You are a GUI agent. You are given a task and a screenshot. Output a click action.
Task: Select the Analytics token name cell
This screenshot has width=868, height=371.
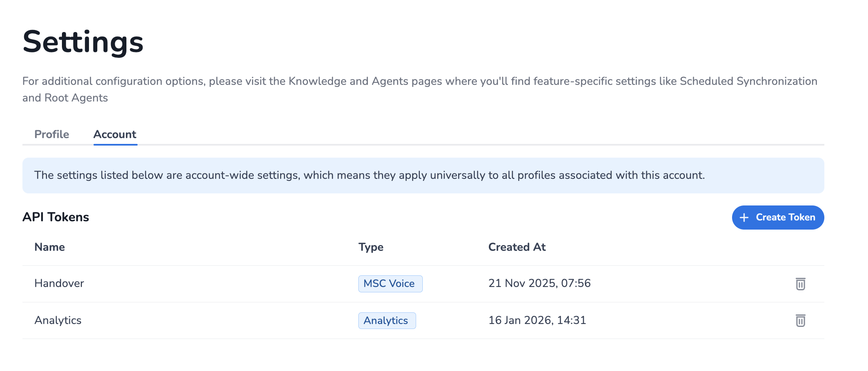tap(58, 320)
